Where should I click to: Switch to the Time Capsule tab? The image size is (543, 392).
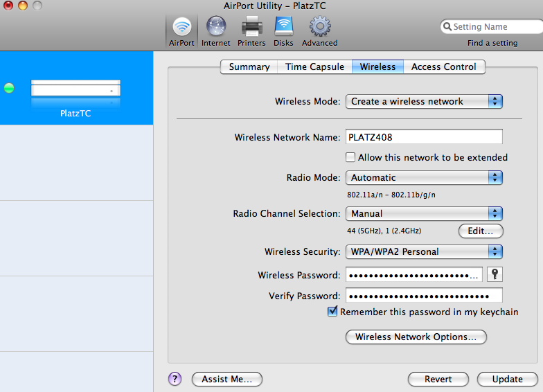314,66
